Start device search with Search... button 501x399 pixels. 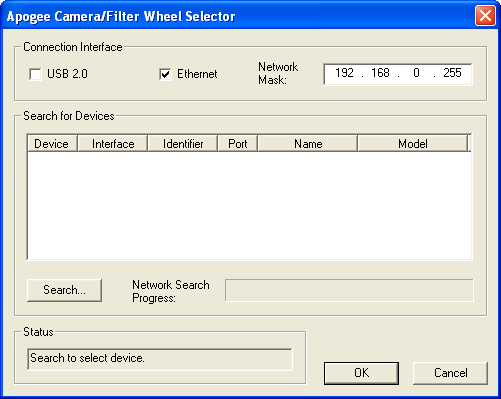pyautogui.click(x=64, y=290)
